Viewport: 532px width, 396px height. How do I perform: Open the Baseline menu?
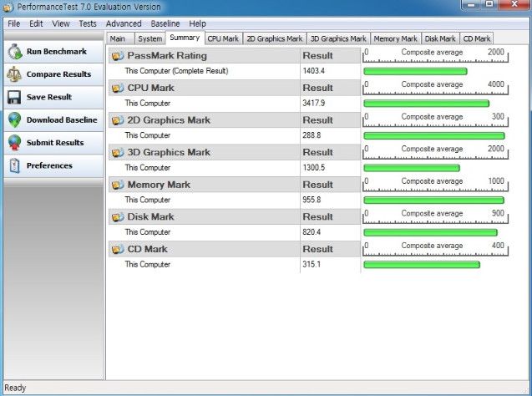[165, 23]
